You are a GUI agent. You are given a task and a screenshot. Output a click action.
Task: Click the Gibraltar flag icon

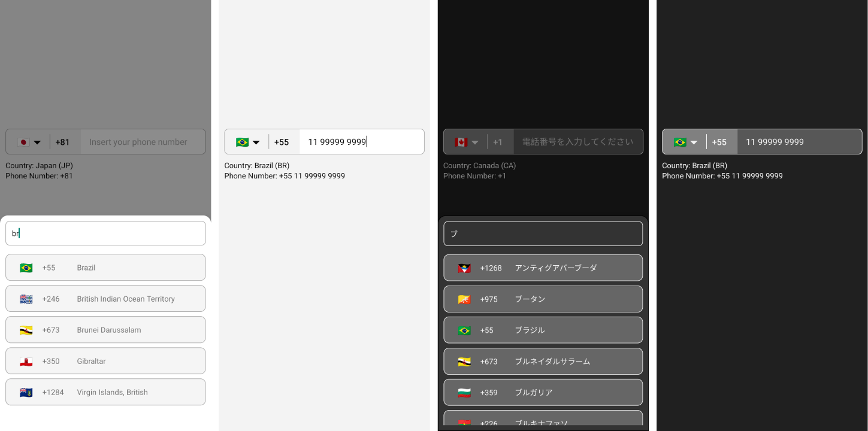pyautogui.click(x=26, y=361)
